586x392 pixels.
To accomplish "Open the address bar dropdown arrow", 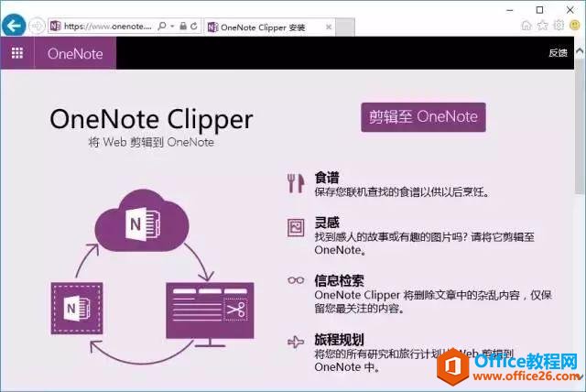I will [172, 27].
